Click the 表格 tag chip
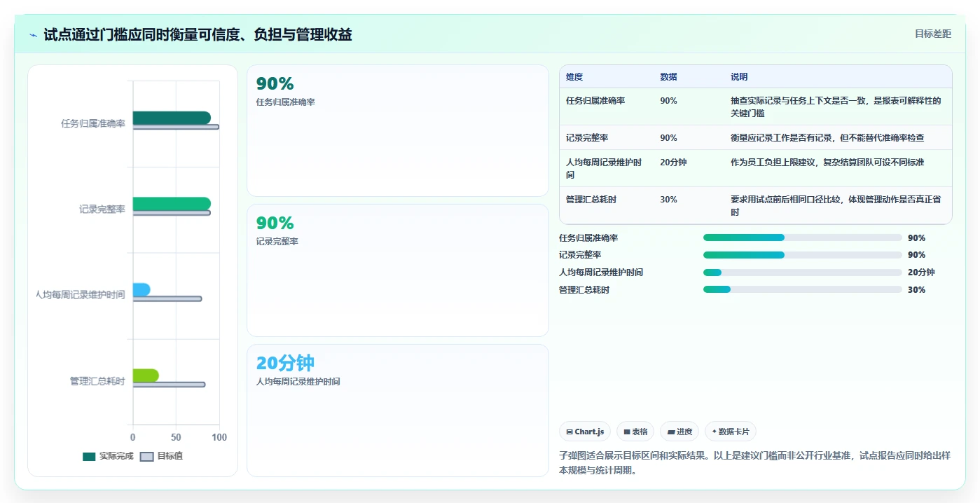The width and height of the screenshot is (980, 503). click(635, 432)
